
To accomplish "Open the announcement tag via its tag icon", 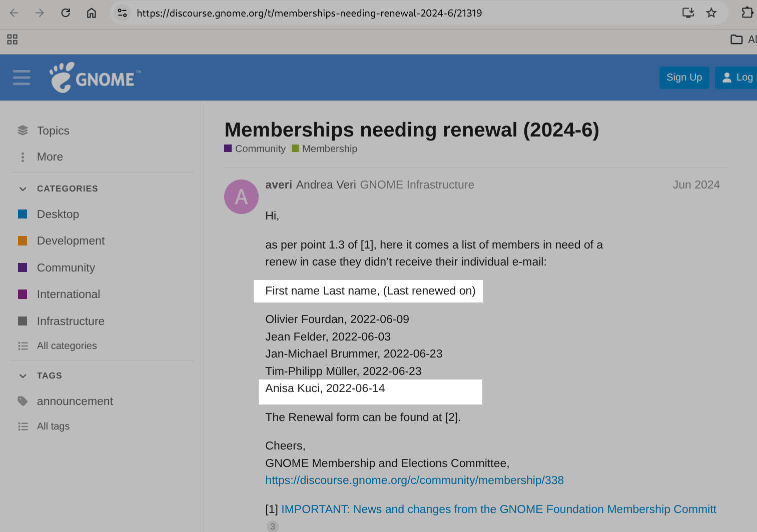I will click(x=23, y=401).
